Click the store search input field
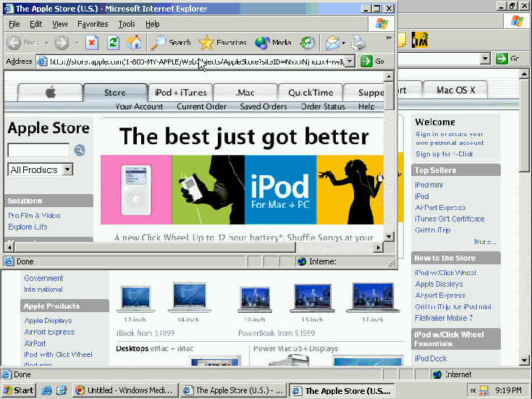 click(38, 150)
